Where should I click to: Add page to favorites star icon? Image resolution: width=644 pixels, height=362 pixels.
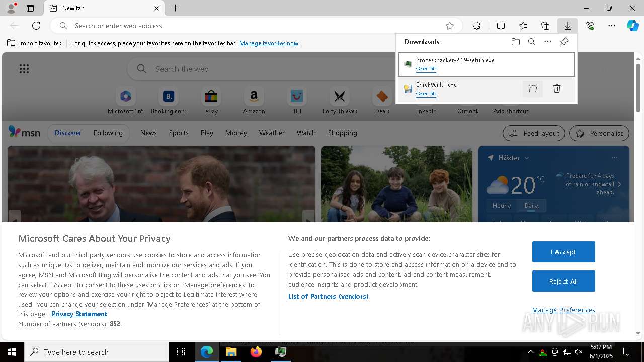click(449, 26)
